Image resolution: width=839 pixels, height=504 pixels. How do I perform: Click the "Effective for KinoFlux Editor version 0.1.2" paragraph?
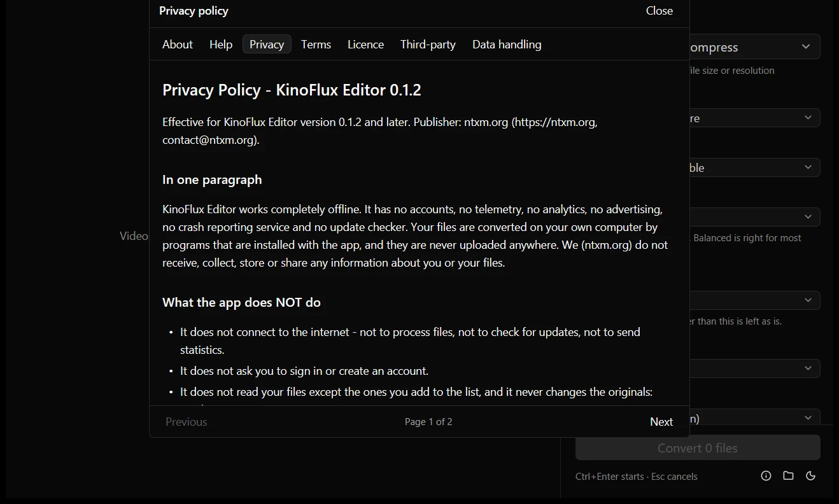point(380,131)
